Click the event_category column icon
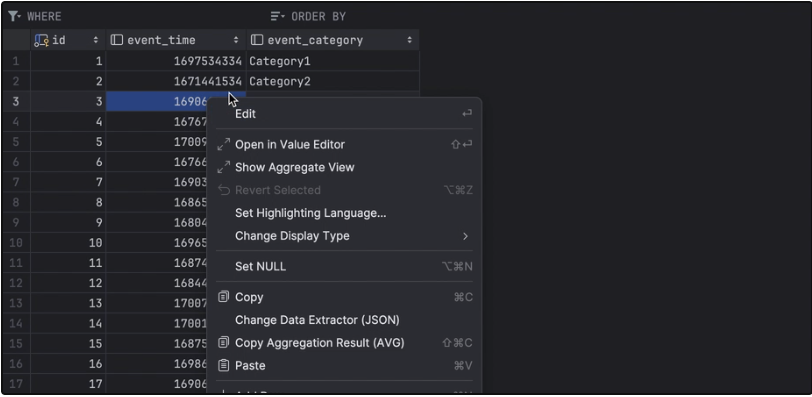Image resolution: width=812 pixels, height=397 pixels. tap(257, 40)
